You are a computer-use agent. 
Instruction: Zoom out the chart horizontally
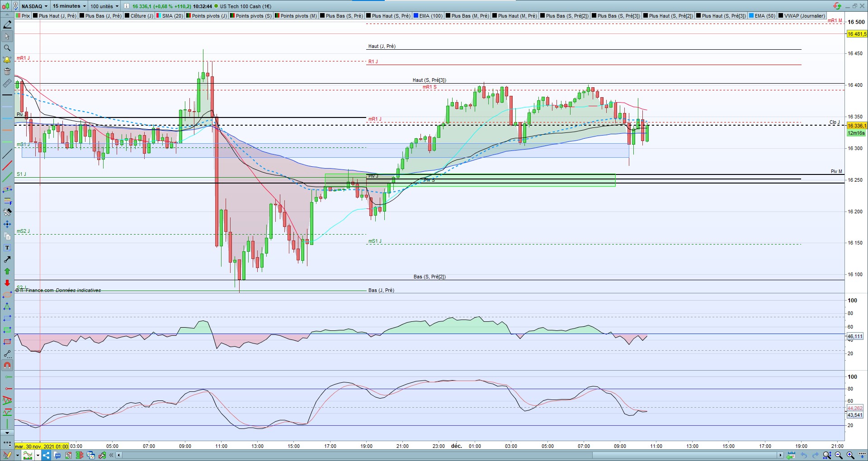point(839,455)
